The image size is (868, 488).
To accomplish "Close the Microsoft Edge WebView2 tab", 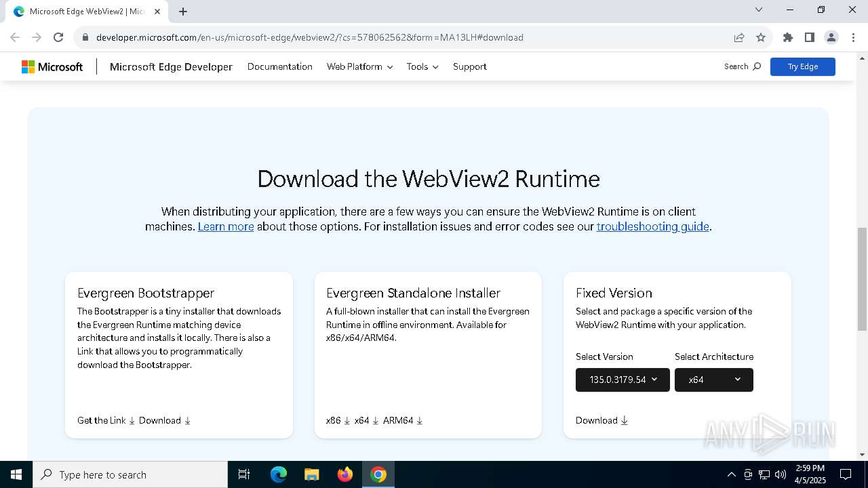I will pyautogui.click(x=158, y=12).
